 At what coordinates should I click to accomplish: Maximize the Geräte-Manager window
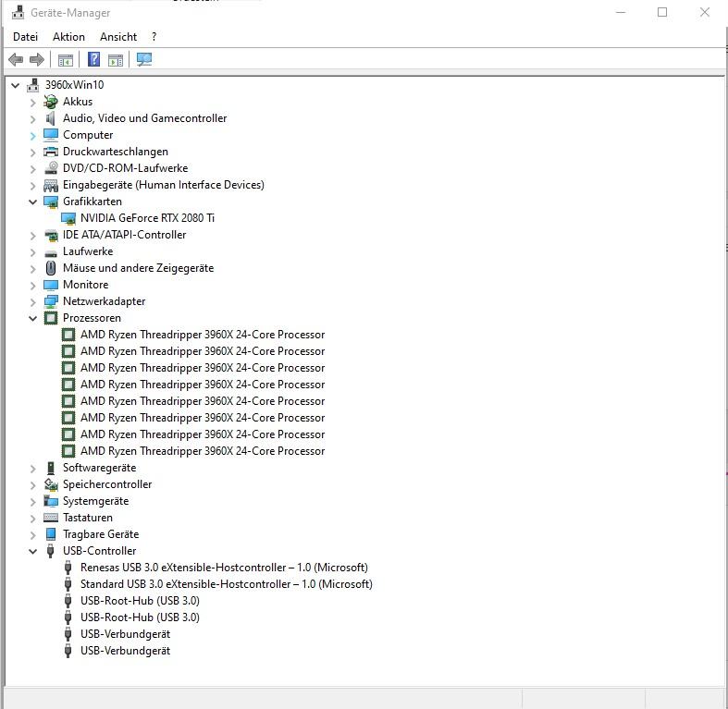(662, 13)
